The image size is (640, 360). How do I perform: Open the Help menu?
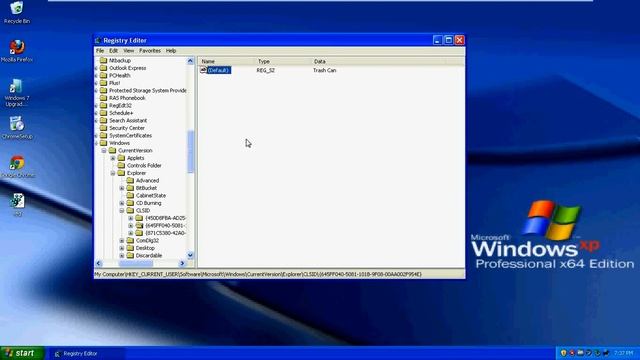click(171, 51)
